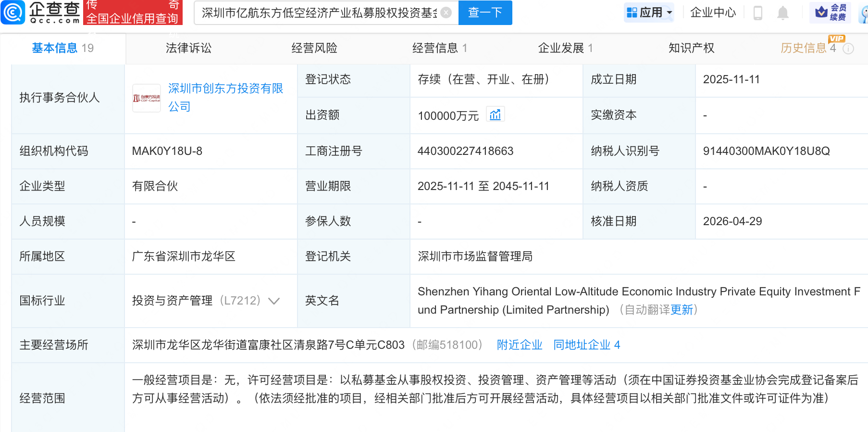This screenshot has height=432, width=868.
Task: Open the mobile phone app icon
Action: click(757, 13)
